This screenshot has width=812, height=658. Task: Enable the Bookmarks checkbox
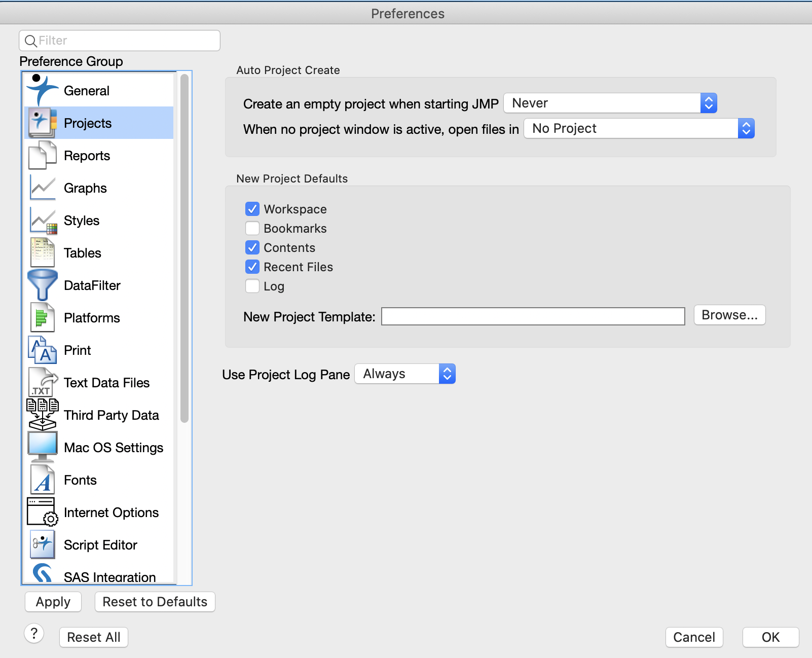pyautogui.click(x=252, y=228)
